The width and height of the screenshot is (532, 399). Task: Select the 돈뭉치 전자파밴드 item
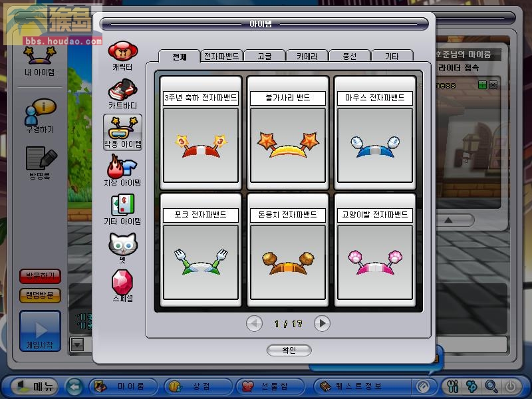(288, 250)
